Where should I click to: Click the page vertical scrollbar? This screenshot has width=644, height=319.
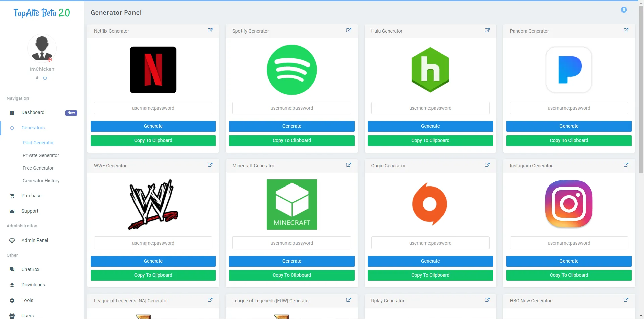tap(641, 89)
